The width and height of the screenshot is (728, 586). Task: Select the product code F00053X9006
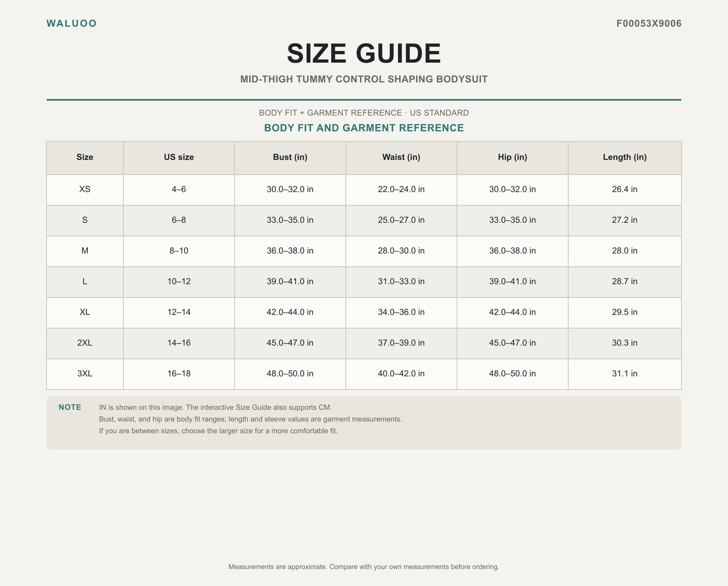(x=649, y=23)
